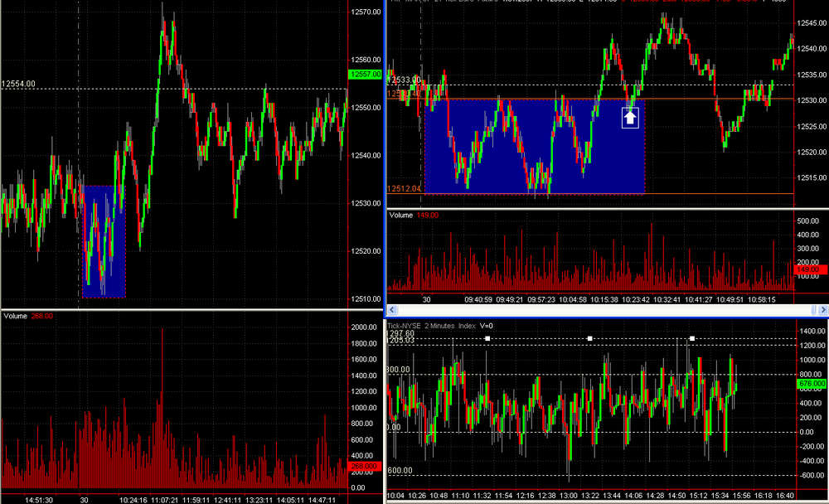Select the white up-arrow marker on the price chart
This screenshot has height=504, width=829.
[630, 118]
